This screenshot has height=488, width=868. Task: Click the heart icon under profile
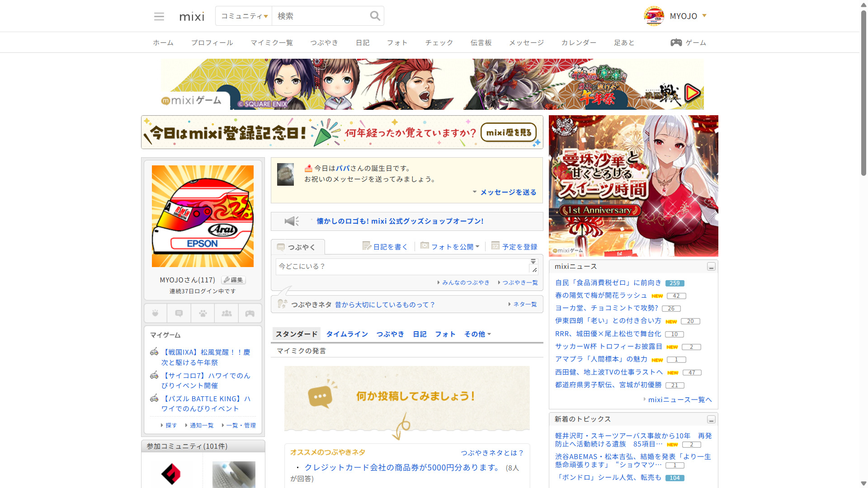(155, 313)
